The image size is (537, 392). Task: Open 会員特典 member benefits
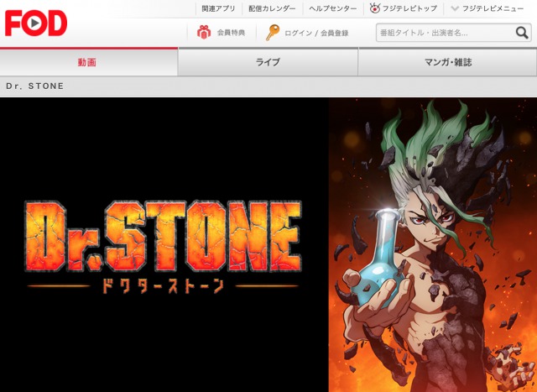[232, 33]
